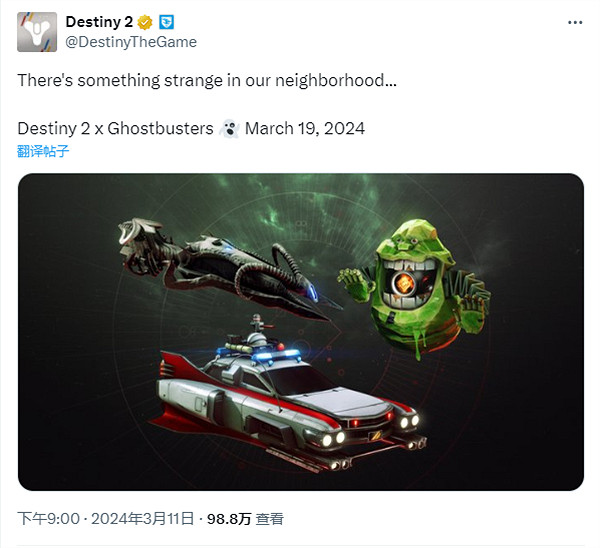The height and width of the screenshot is (548, 600).
Task: Click the 查看 views label
Action: pyautogui.click(x=269, y=519)
